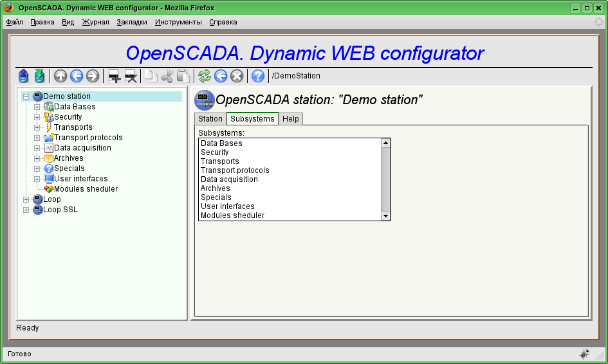The width and height of the screenshot is (608, 364).
Task: Select Archives in the Subsystems list
Action: pos(290,188)
